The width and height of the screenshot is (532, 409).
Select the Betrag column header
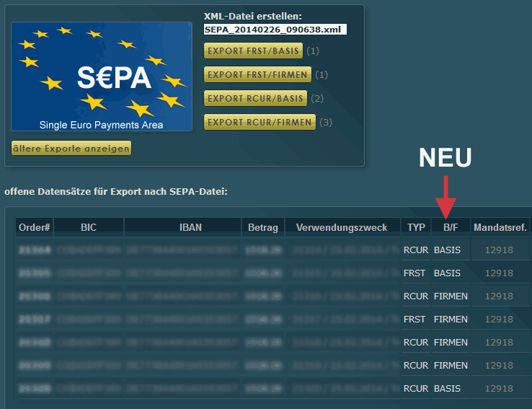pyautogui.click(x=263, y=227)
